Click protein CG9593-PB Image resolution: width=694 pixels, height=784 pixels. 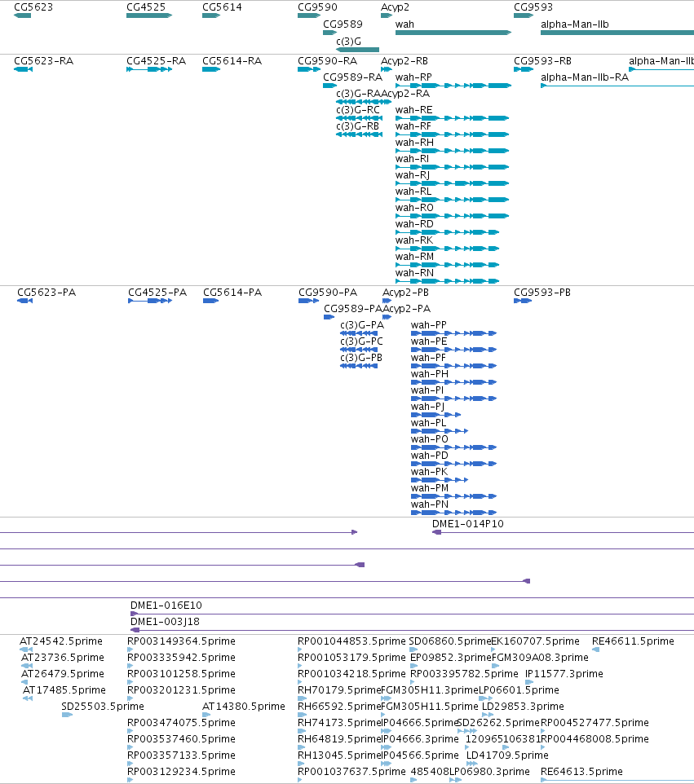pos(541,293)
